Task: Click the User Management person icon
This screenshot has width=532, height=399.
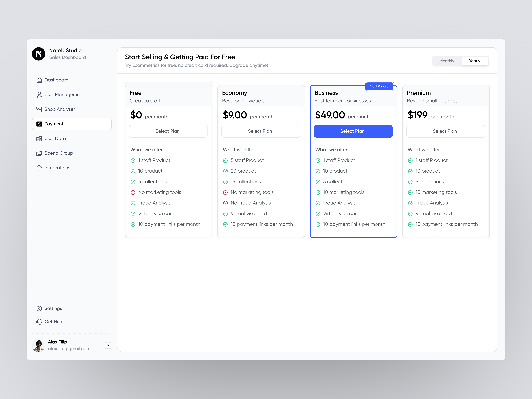Action: pyautogui.click(x=39, y=95)
